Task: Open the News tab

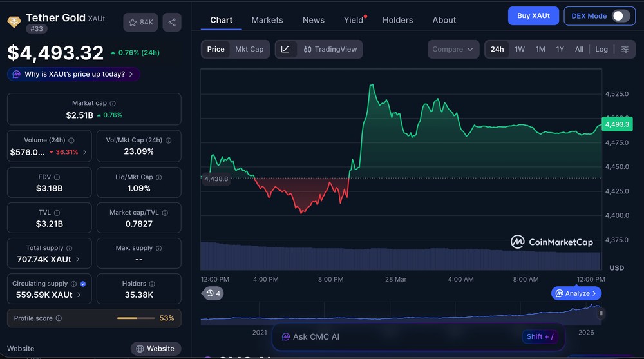Action: (314, 20)
